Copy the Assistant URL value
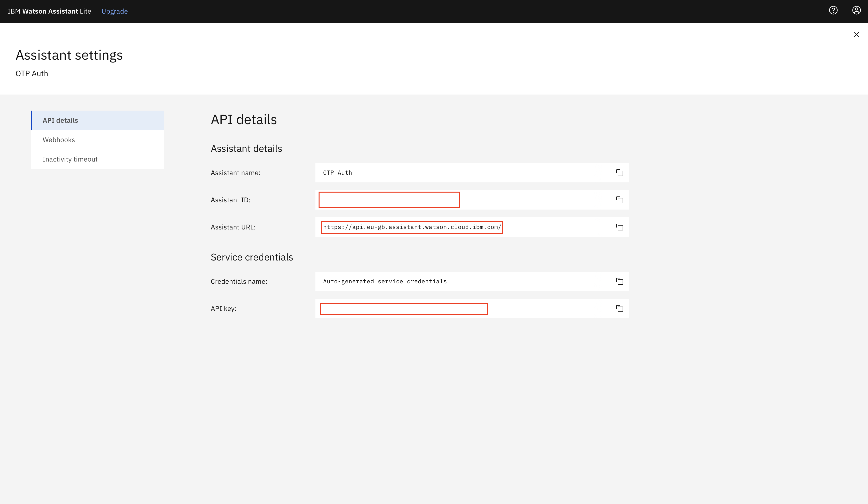This screenshot has height=504, width=868. click(x=619, y=227)
